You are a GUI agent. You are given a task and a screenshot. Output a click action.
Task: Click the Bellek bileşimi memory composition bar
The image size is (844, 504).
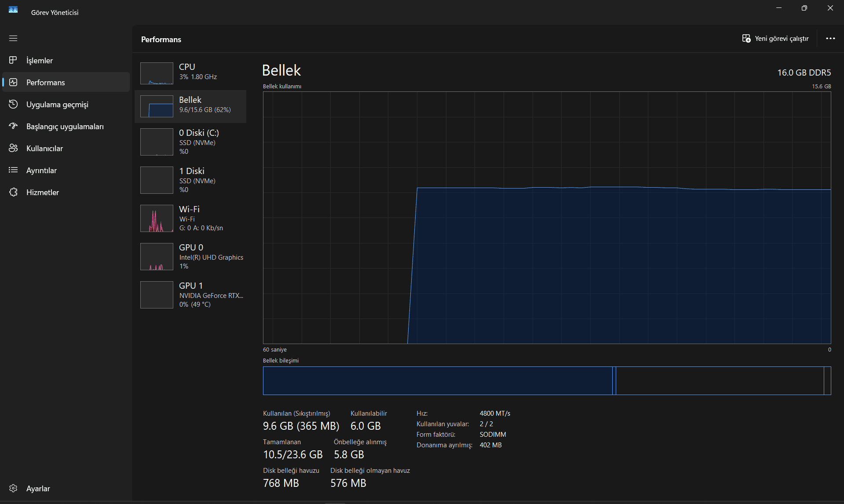547,381
